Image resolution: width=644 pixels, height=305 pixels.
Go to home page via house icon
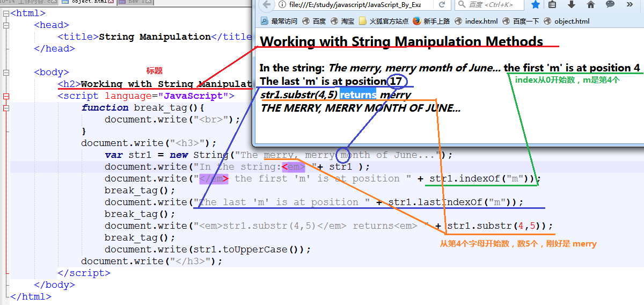[591, 5]
